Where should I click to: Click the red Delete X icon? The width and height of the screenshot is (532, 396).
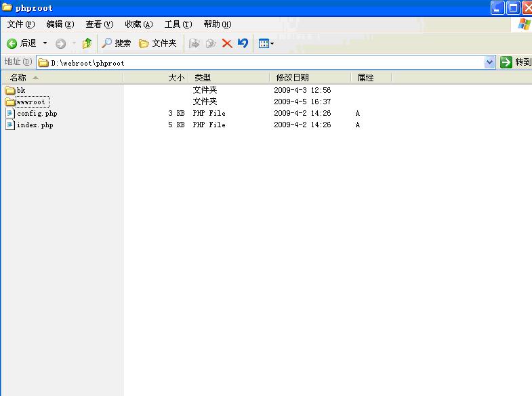(x=227, y=43)
